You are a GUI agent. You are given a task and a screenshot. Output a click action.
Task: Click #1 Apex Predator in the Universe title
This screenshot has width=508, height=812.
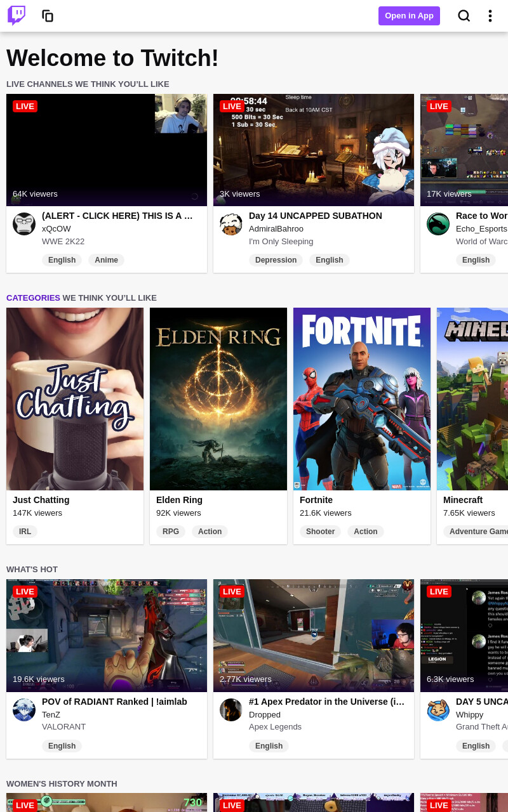click(x=326, y=702)
